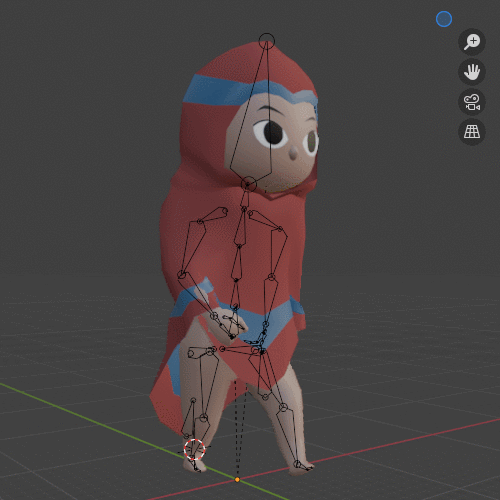This screenshot has width=500, height=500.
Task: Click the red-white 3D cursor near the foot
Action: [x=194, y=449]
